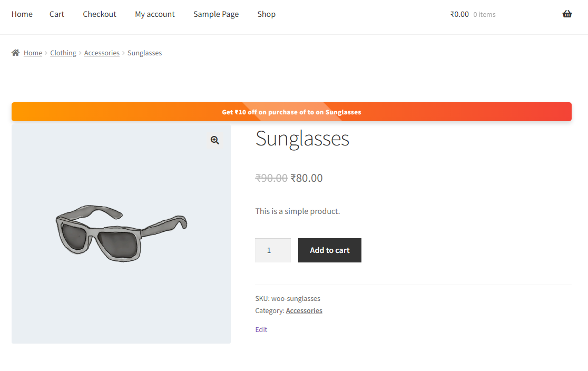Open the Home menu item
Image resolution: width=588 pixels, height=371 pixels.
(x=22, y=14)
